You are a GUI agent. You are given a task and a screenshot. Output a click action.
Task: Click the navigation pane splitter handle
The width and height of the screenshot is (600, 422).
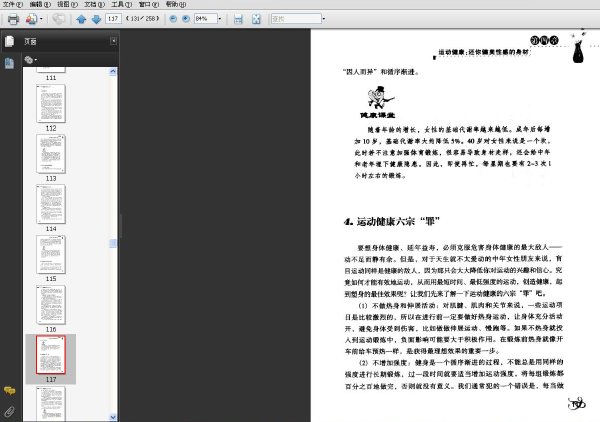point(121,226)
